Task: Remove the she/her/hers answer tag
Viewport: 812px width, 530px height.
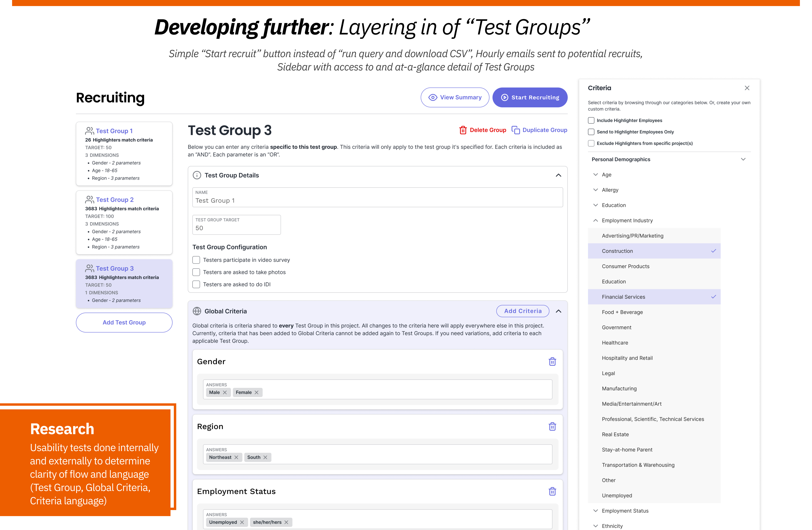Action: point(286,522)
